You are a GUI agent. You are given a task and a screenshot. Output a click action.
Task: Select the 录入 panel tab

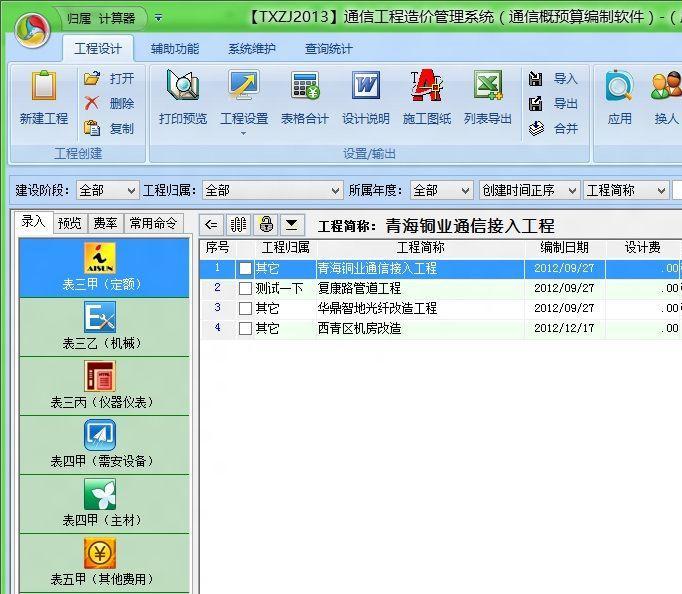coord(33,222)
